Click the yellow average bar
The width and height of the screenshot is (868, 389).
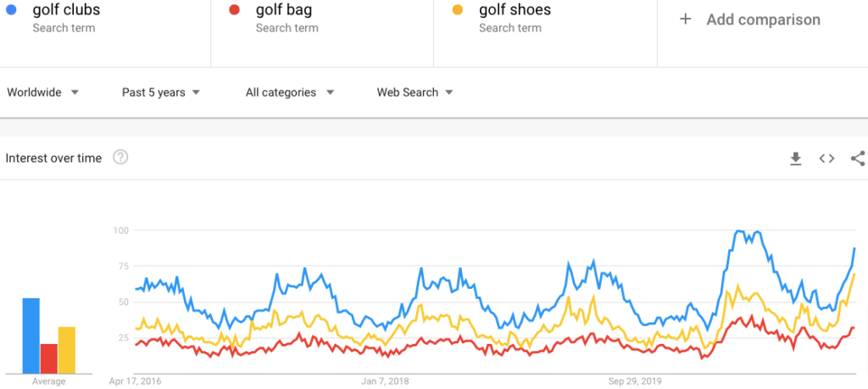point(66,350)
